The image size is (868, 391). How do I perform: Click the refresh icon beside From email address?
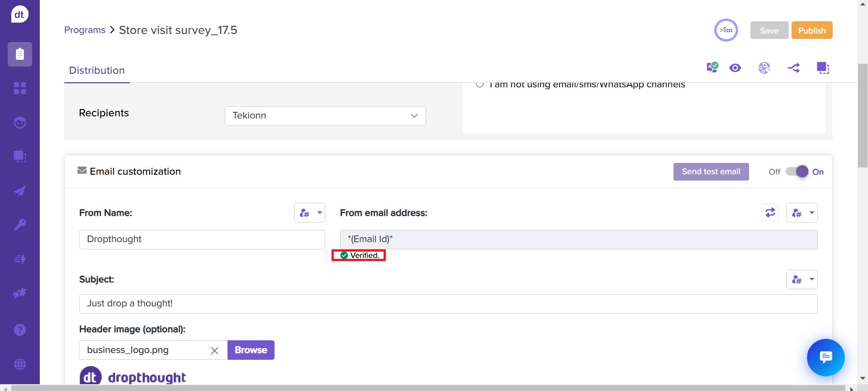(770, 213)
